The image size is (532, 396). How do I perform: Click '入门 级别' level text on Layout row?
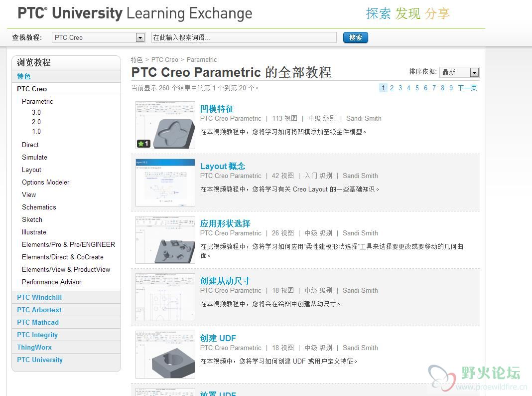(318, 176)
